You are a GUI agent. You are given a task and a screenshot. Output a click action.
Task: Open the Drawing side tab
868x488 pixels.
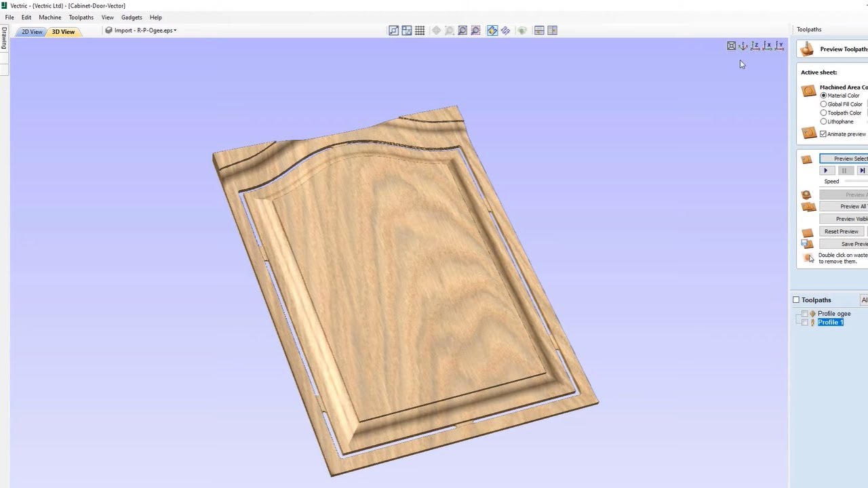3,38
